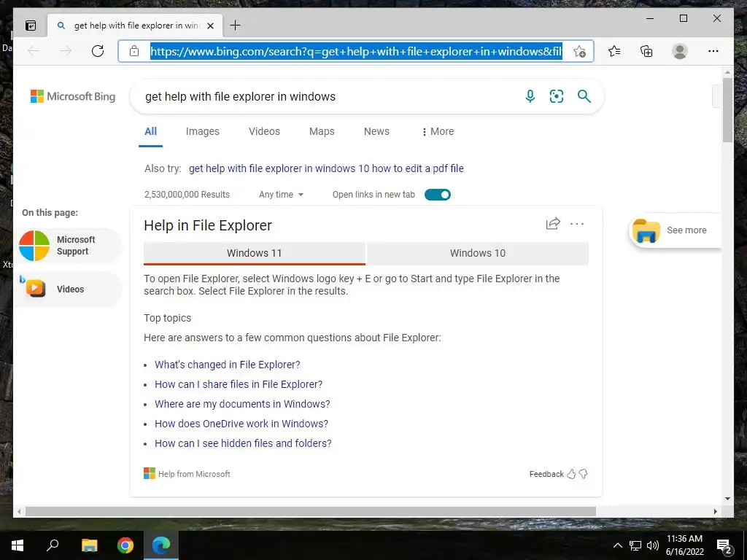Click the browser back arrow

pos(34,51)
